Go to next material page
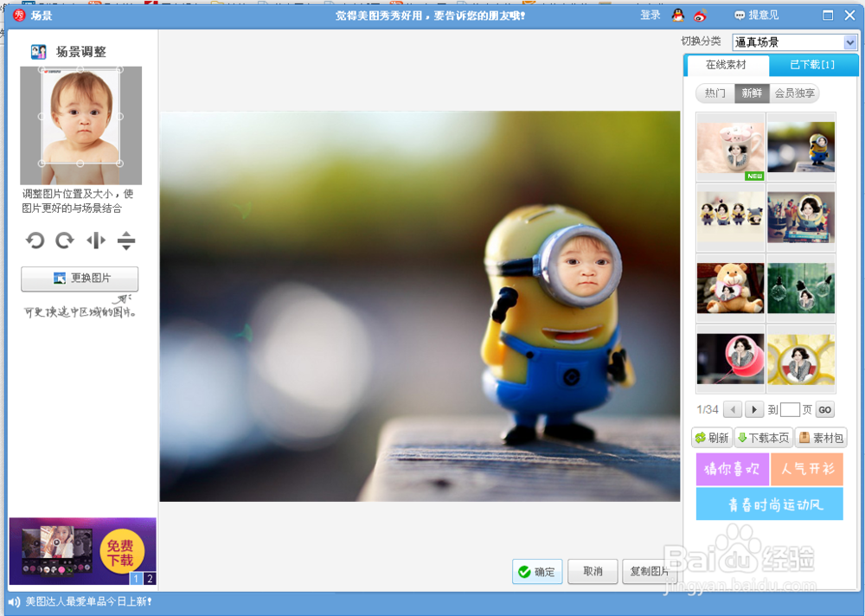 754,409
